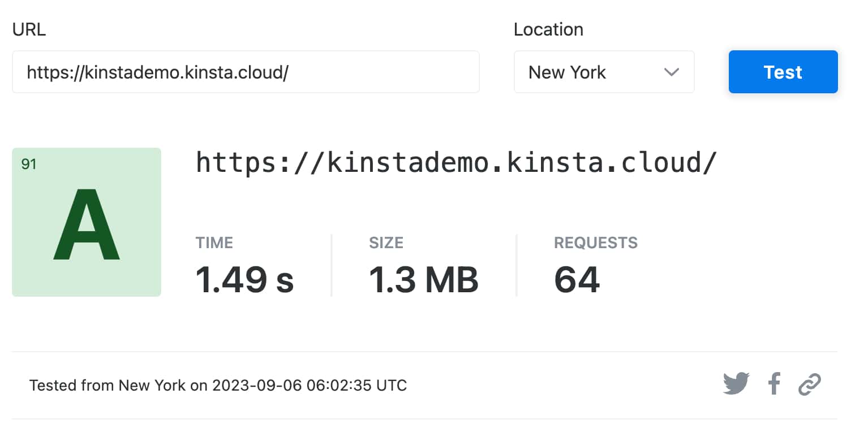Click the SIZE metric label
Screen dimensions: 868x441
point(386,243)
